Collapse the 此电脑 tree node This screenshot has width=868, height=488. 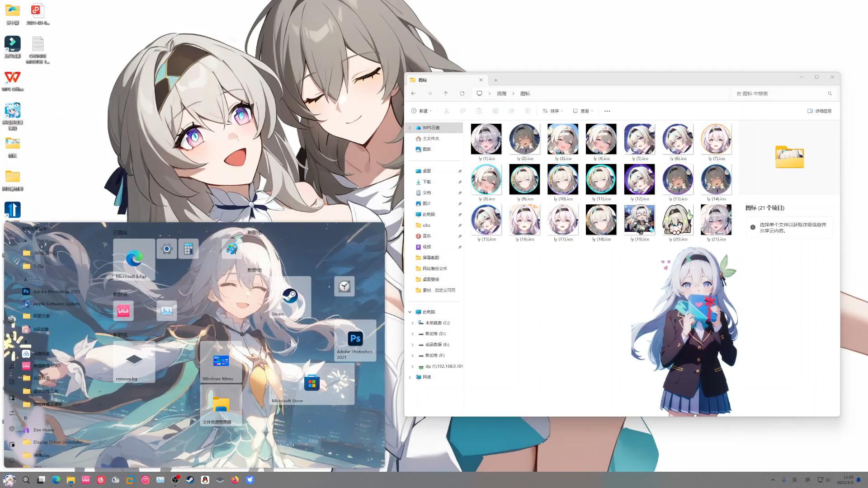[410, 312]
